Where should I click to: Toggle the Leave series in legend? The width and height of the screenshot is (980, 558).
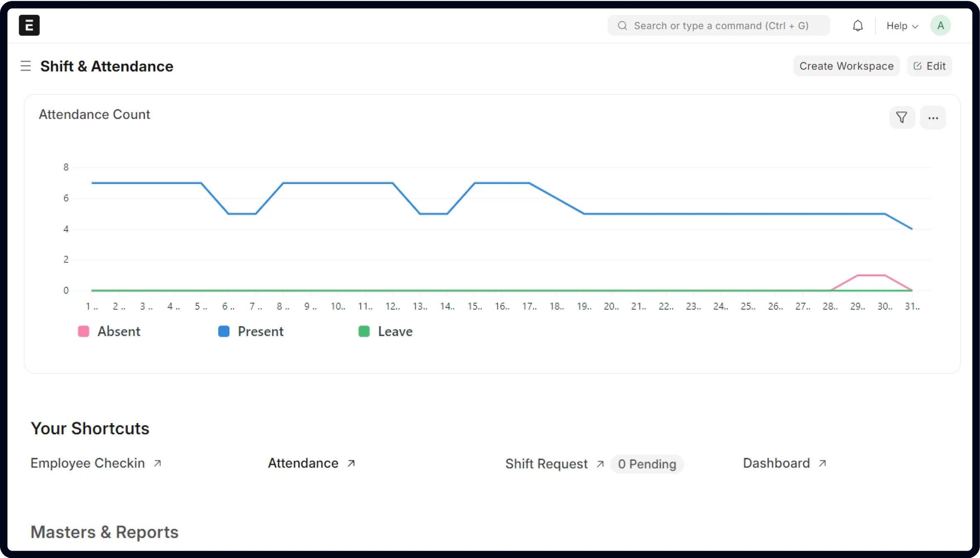click(x=395, y=331)
